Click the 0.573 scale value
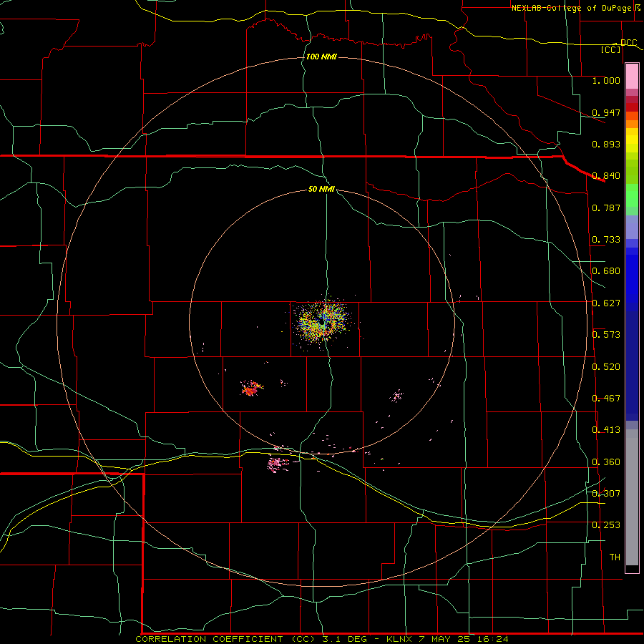This screenshot has width=644, height=644. (606, 335)
